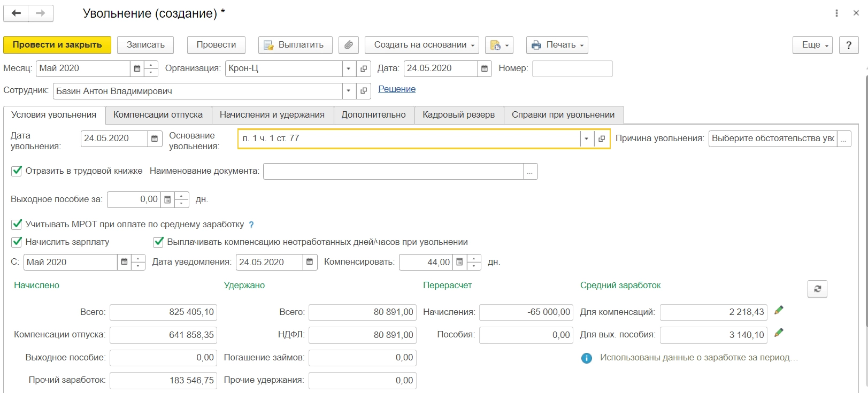Image resolution: width=868 pixels, height=393 pixels.
Task: Open 'Начисления и удержания' tab
Action: click(x=272, y=115)
